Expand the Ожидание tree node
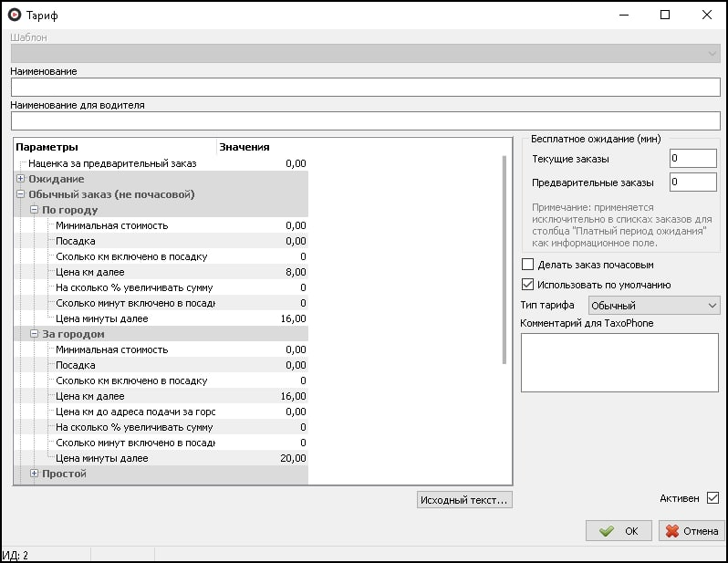 pyautogui.click(x=20, y=179)
